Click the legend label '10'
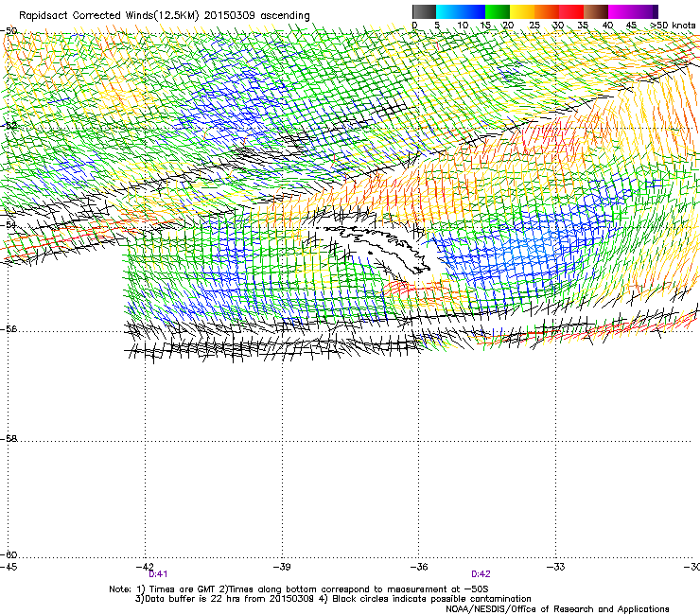This screenshot has width=700, height=615. click(463, 26)
